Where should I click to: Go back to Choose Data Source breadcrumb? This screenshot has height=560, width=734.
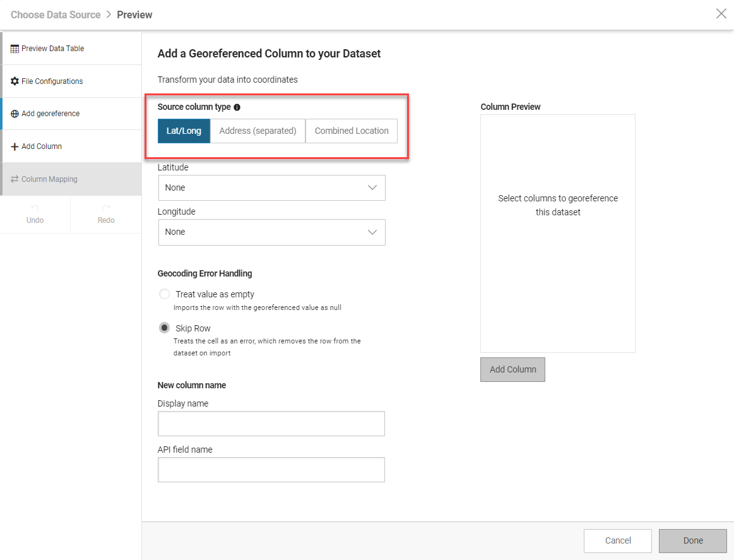(x=56, y=15)
